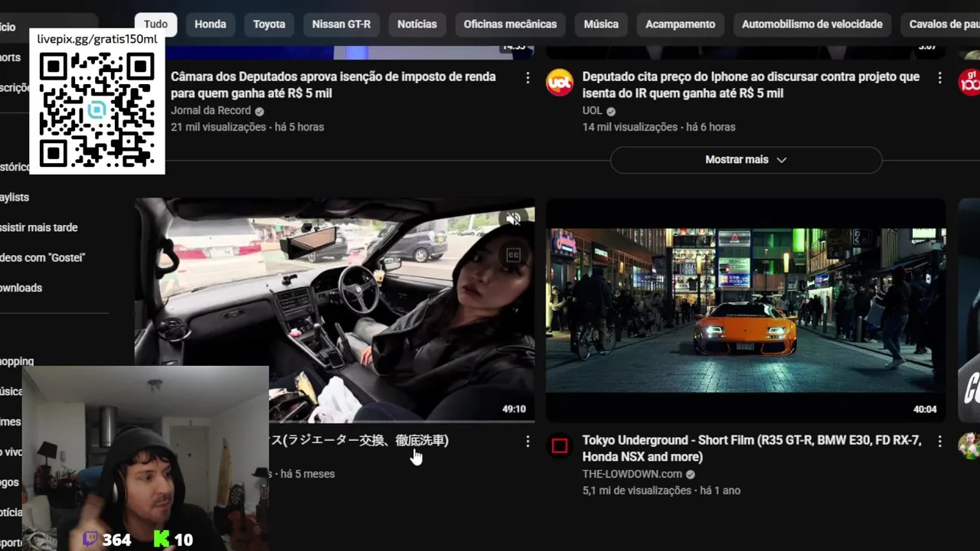Open options menu for Japanese radiator video

528,442
